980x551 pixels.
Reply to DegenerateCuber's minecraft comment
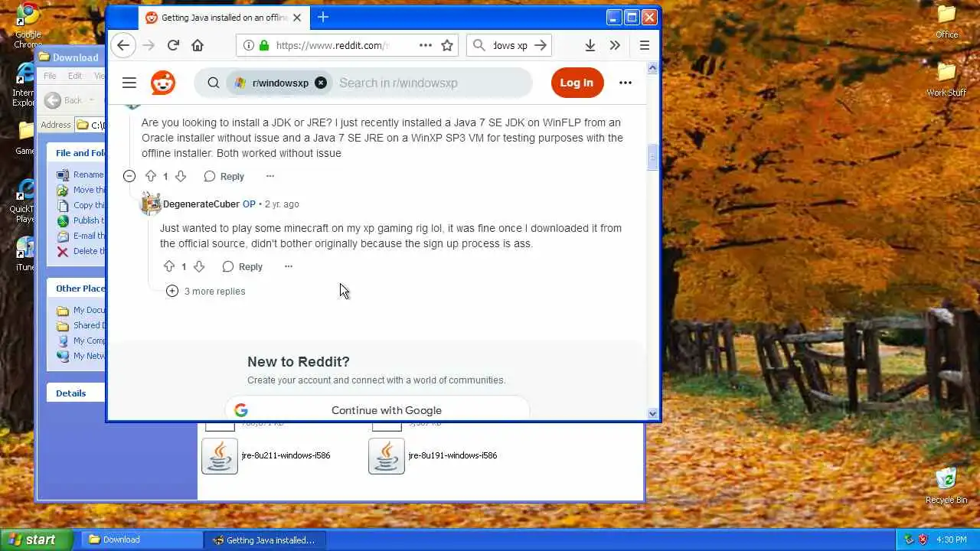pos(243,266)
